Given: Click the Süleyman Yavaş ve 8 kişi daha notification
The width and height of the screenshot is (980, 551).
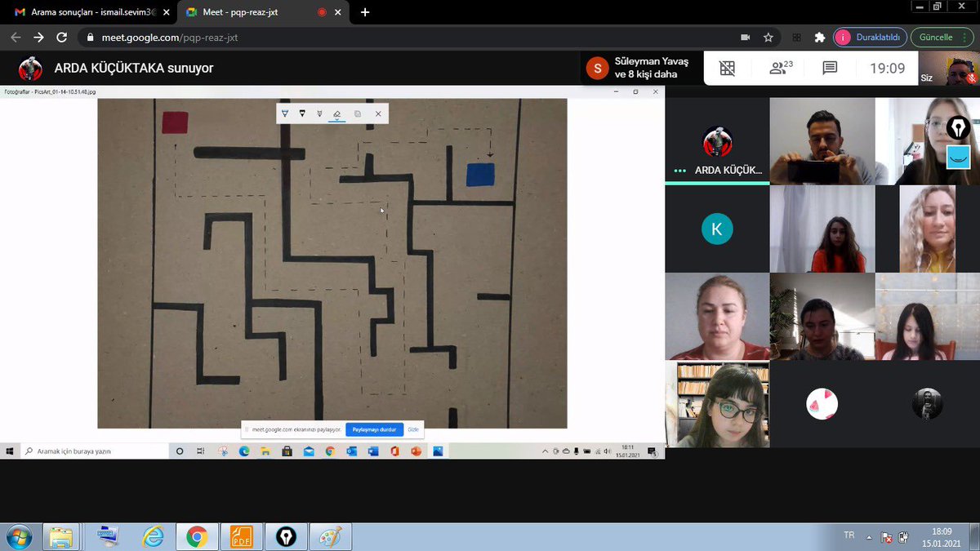Looking at the screenshot, I should 643,68.
